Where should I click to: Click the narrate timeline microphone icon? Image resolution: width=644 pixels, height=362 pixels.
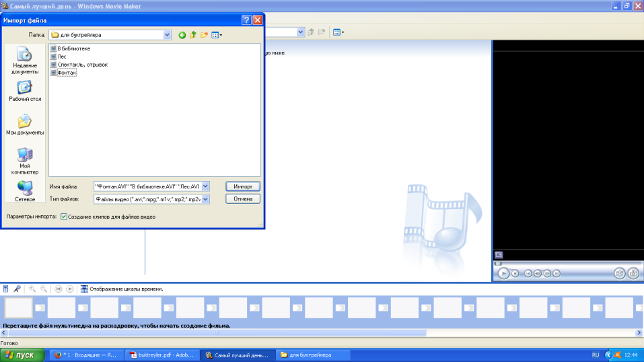[17, 289]
